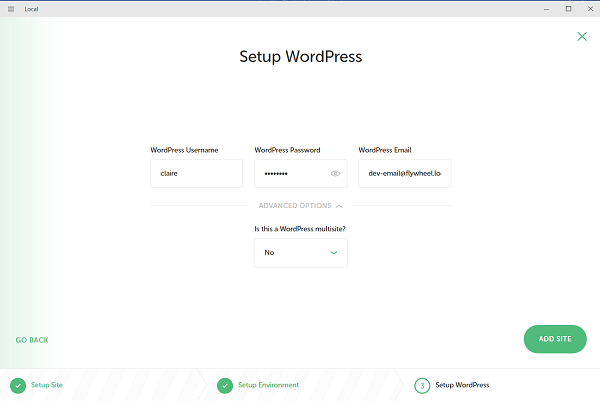Click the WordPress Username field
Image resolution: width=600 pixels, height=401 pixels.
196,173
